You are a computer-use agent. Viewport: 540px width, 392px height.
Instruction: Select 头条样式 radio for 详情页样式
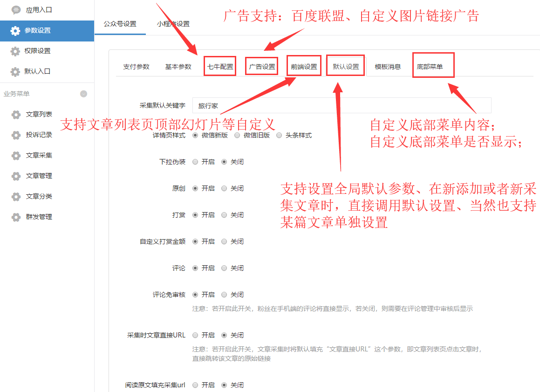tap(279, 136)
